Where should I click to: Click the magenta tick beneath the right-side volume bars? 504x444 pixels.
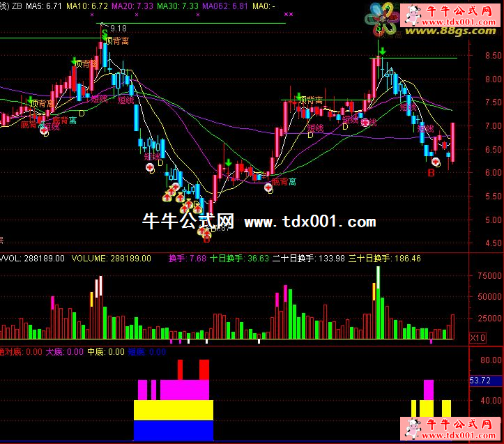pyautogui.click(x=431, y=342)
